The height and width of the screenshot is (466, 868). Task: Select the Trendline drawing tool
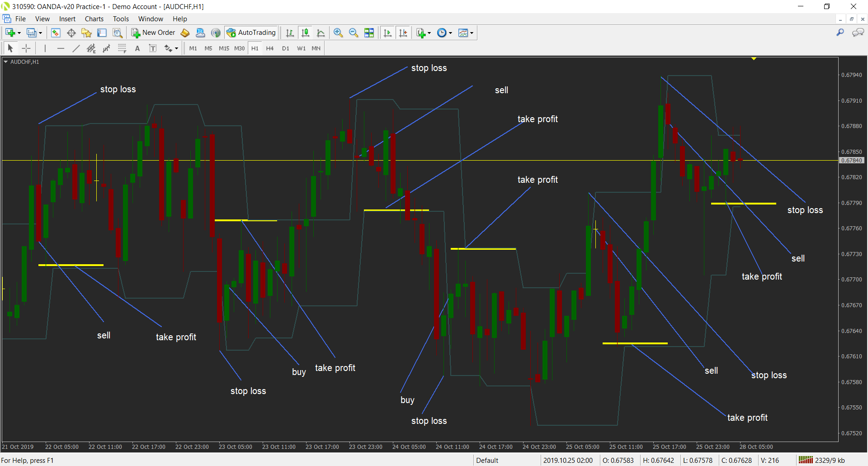[76, 48]
